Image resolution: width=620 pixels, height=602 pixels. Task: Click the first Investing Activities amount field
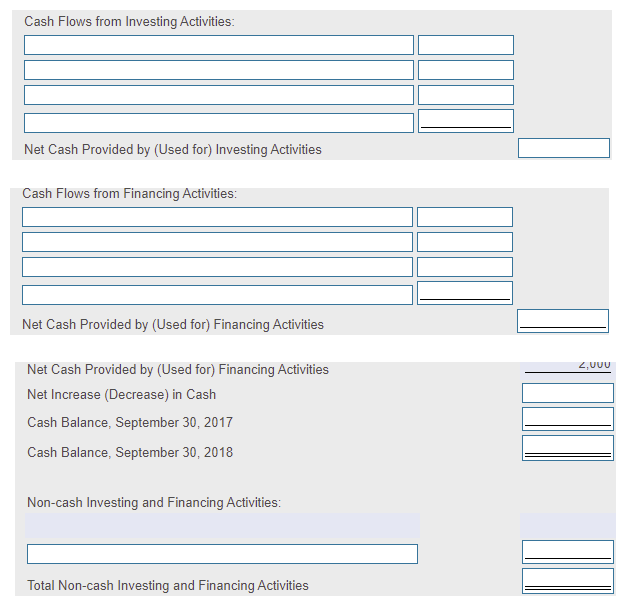point(466,45)
